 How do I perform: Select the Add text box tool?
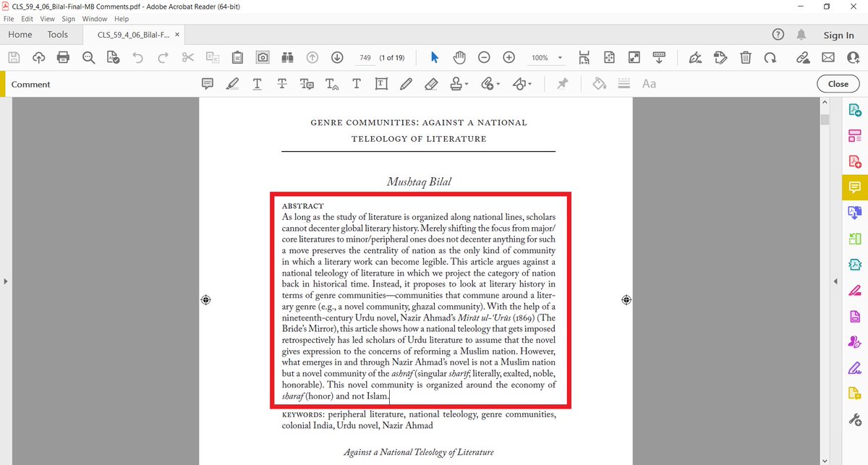coord(381,84)
